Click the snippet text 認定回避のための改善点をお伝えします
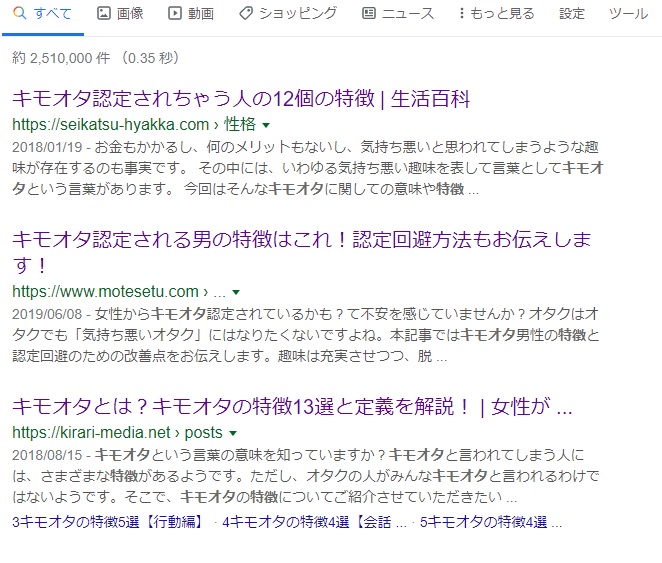662x563 pixels. [x=141, y=356]
